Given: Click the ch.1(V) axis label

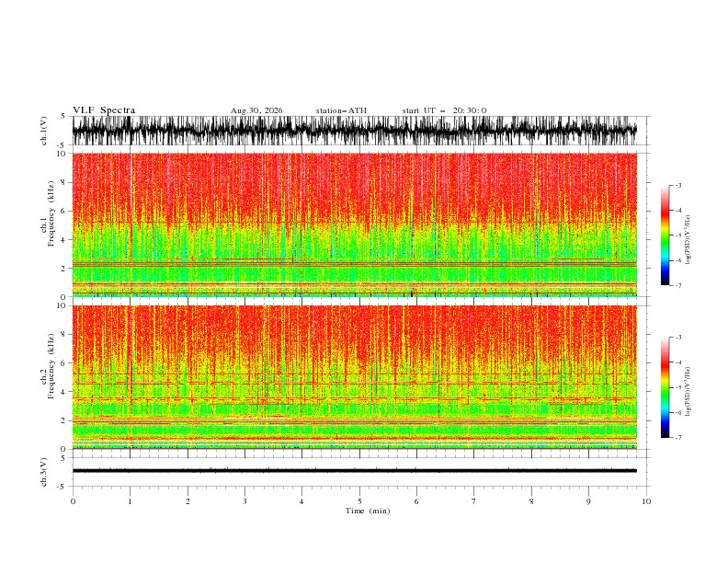Looking at the screenshot, I should 44,131.
